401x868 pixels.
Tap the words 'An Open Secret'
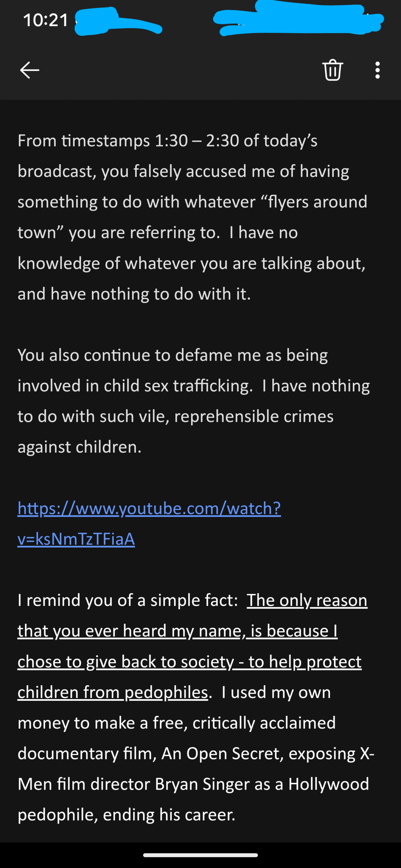click(x=222, y=753)
